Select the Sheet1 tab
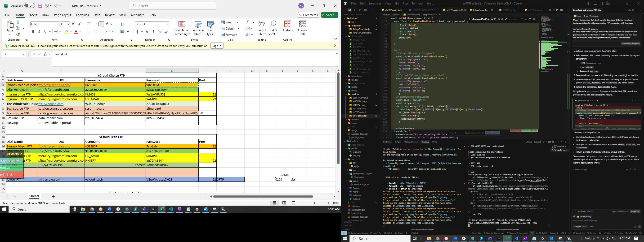 click(34, 196)
